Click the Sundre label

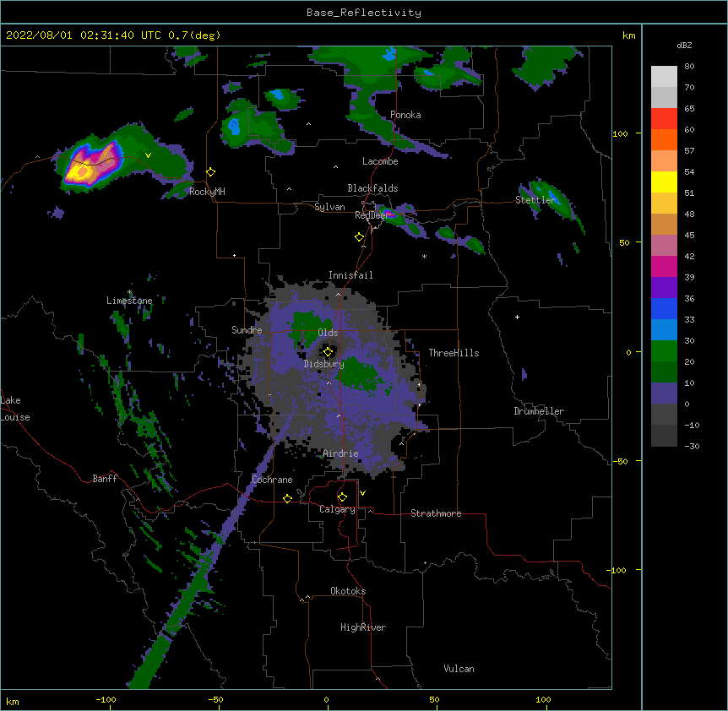[x=247, y=330]
